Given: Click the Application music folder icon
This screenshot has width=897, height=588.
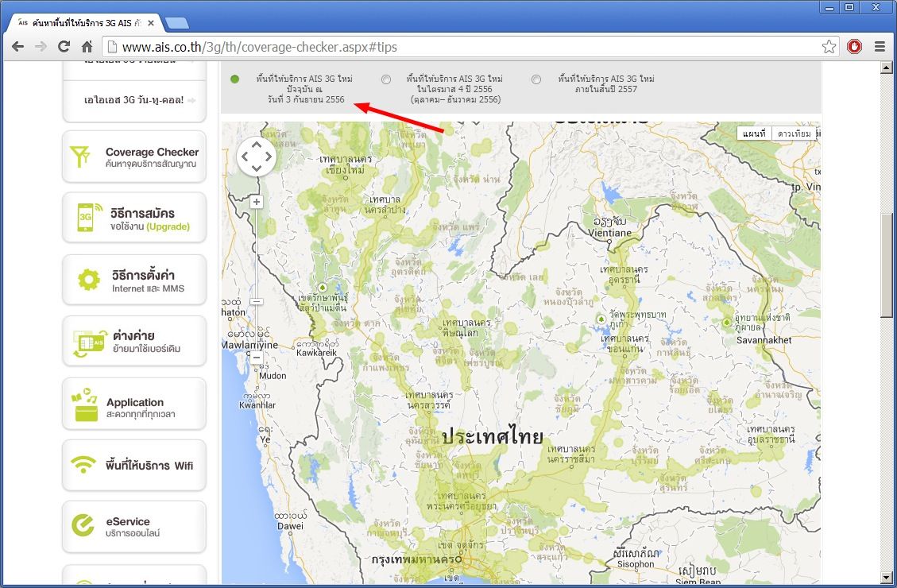Looking at the screenshot, I should pos(85,404).
